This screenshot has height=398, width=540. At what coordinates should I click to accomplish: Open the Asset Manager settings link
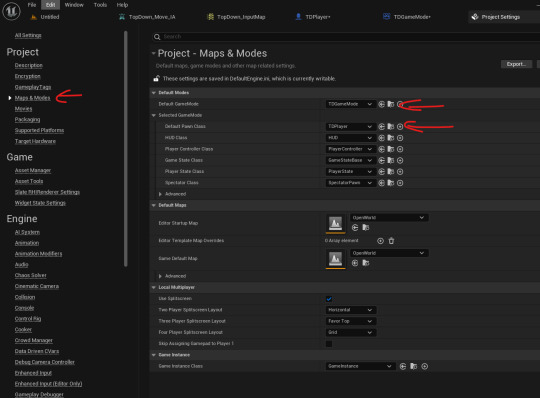coord(33,170)
